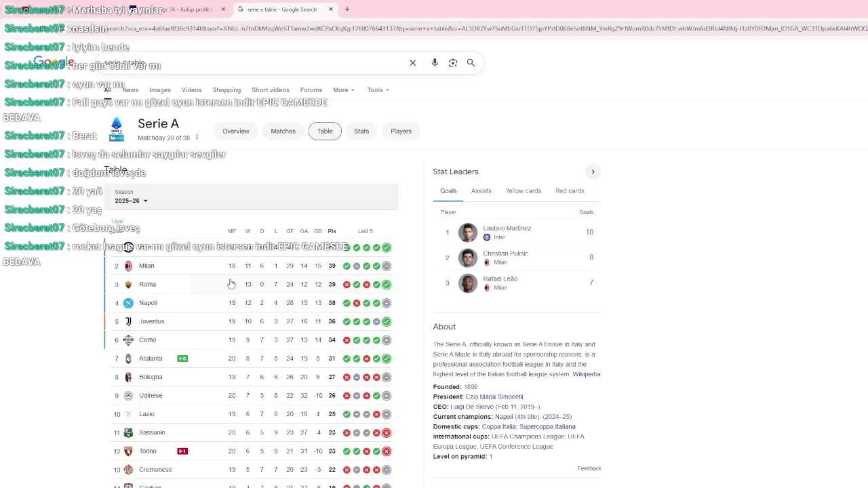Open the Coppa Italia link
Viewport: 868px width, 488px height.
[x=498, y=427]
